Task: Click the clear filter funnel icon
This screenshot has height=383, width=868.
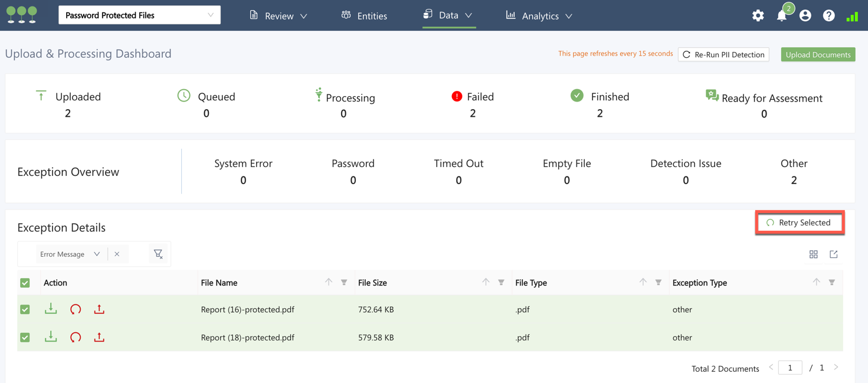Action: (158, 254)
